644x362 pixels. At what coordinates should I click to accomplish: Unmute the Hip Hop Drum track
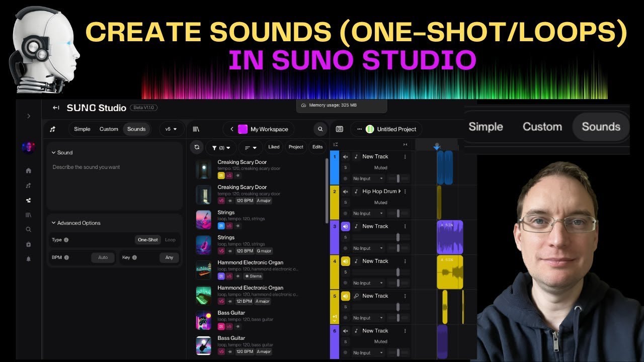346,192
